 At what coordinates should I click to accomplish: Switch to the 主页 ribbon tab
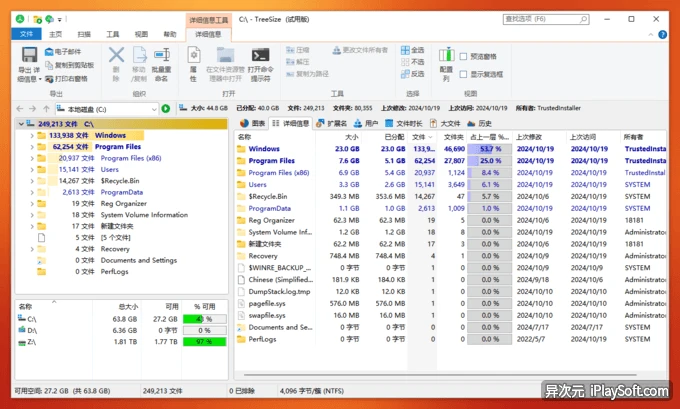[x=56, y=34]
